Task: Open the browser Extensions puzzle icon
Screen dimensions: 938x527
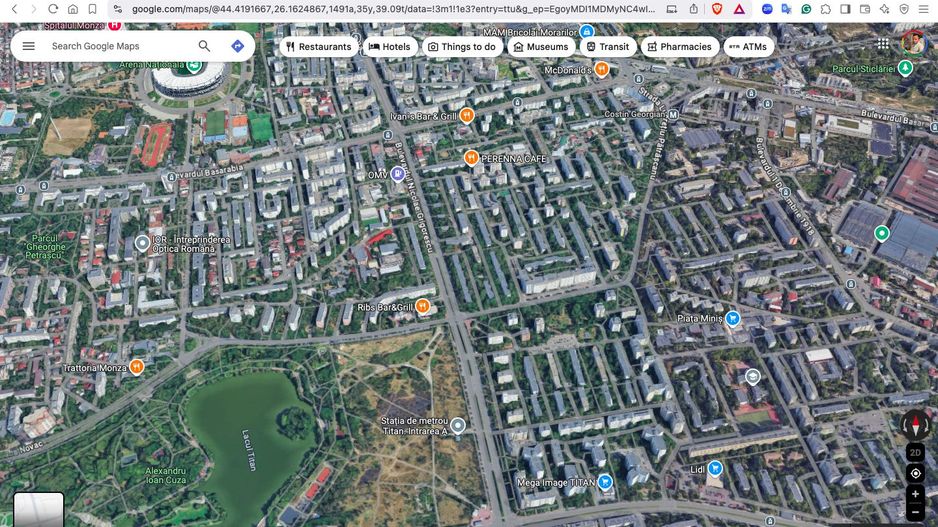Action: [x=826, y=9]
